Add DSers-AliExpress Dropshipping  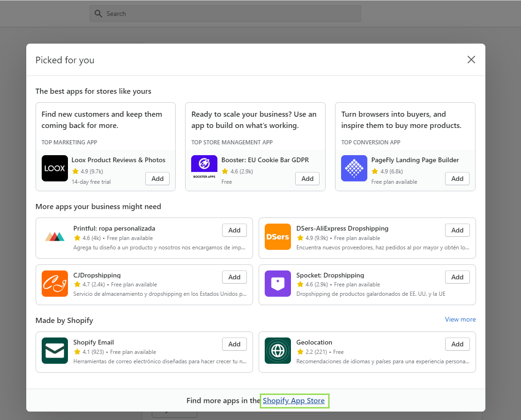tap(457, 230)
